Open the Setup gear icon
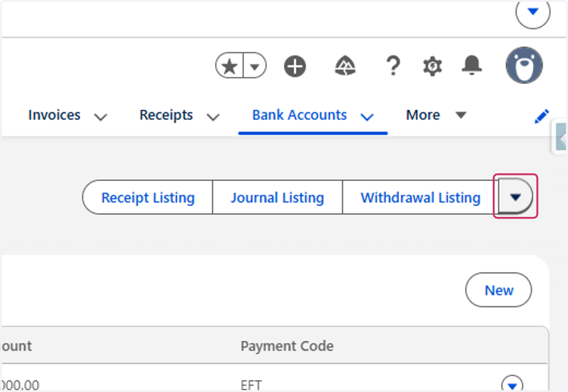 pyautogui.click(x=432, y=66)
